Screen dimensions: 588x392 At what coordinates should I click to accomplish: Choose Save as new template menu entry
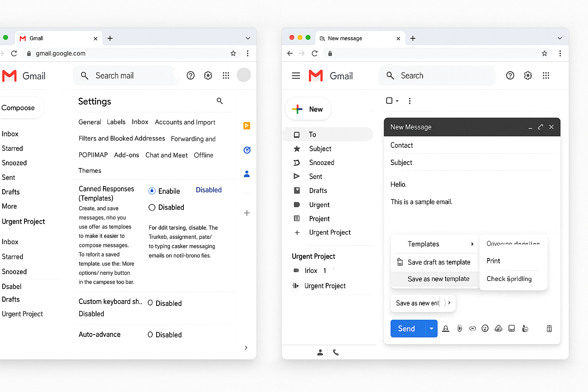[x=435, y=279]
